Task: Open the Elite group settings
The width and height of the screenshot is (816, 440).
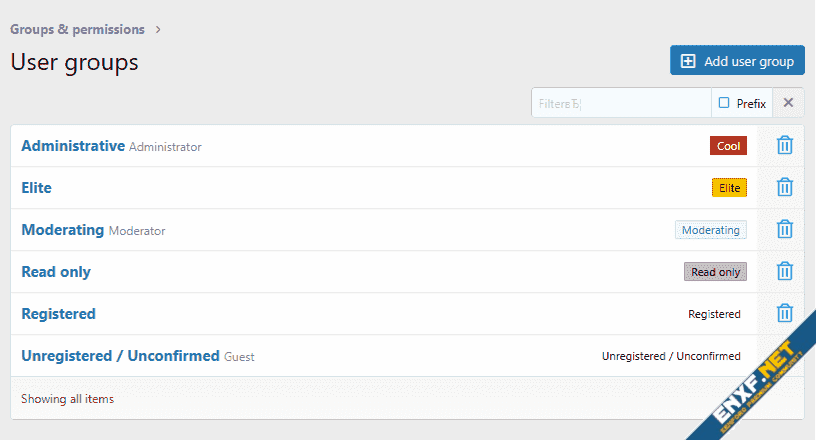Action: pos(36,188)
